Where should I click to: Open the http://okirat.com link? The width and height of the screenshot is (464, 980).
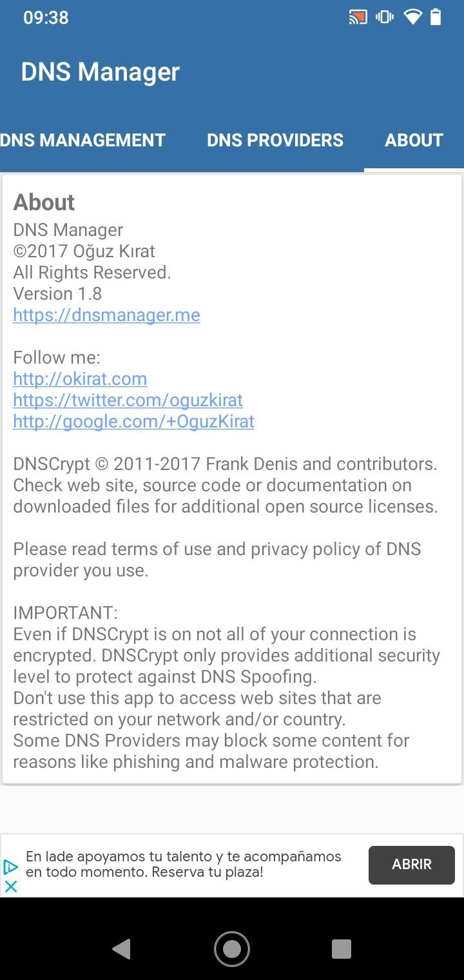click(80, 378)
